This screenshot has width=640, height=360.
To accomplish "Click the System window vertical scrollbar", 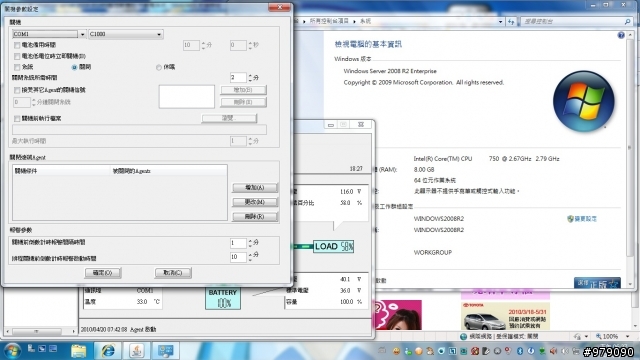I will 630,160.
